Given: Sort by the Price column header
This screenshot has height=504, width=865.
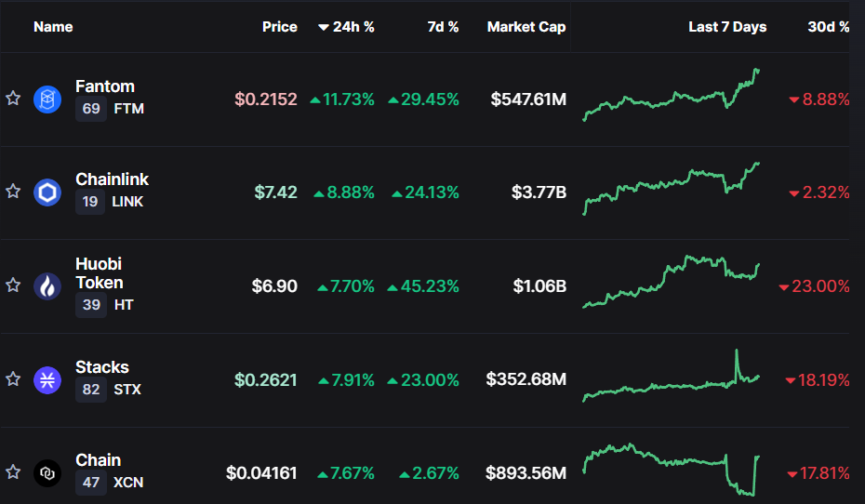Looking at the screenshot, I should pyautogui.click(x=279, y=27).
